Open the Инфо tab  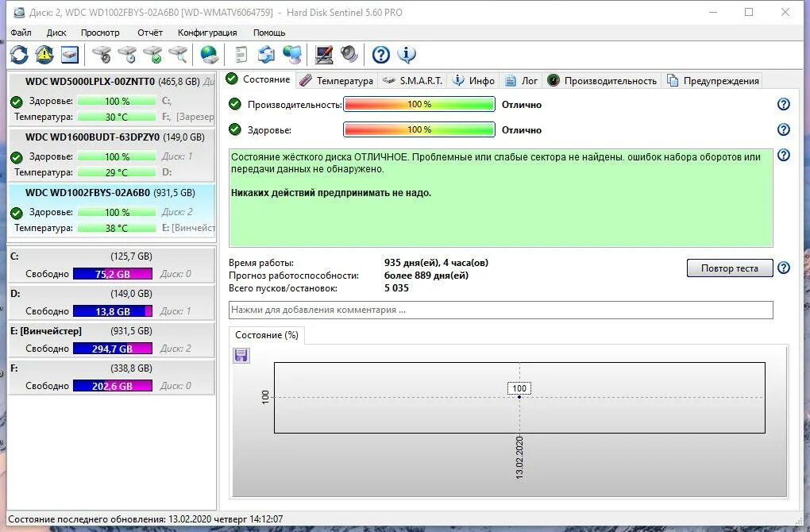(x=474, y=80)
